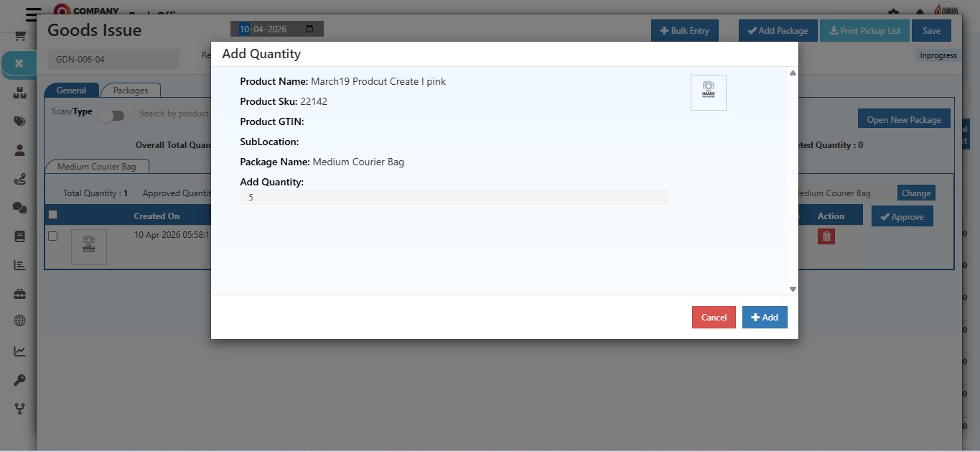
Task: Click the Add button in the dialog
Action: [764, 317]
